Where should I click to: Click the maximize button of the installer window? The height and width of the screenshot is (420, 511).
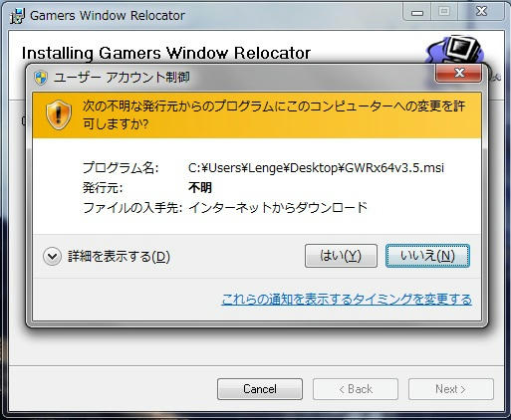click(x=444, y=13)
